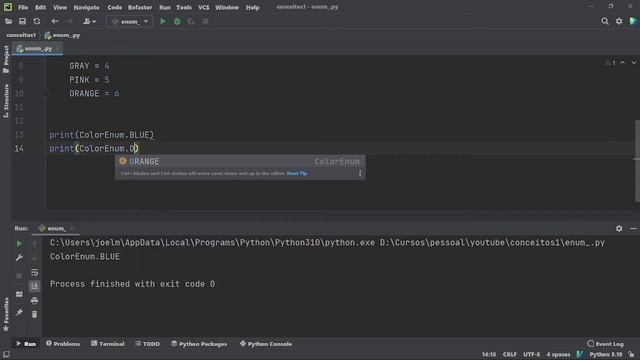This screenshot has height=360, width=640.
Task: Open the Help menu
Action: pyautogui.click(x=252, y=7)
